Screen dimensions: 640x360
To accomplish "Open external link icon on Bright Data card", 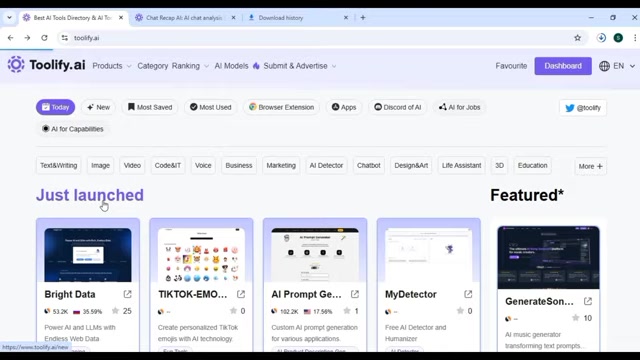I will point(127,294).
